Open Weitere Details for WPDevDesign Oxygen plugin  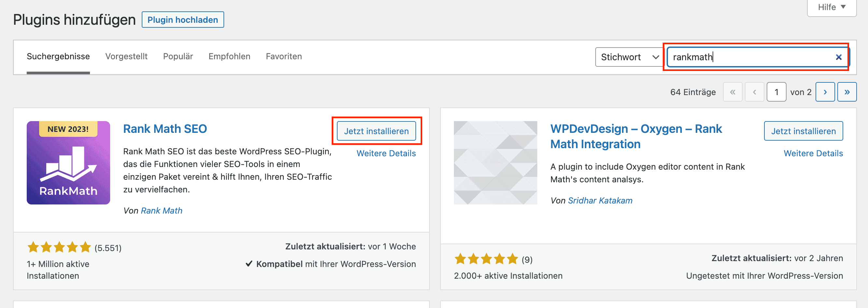[813, 153]
